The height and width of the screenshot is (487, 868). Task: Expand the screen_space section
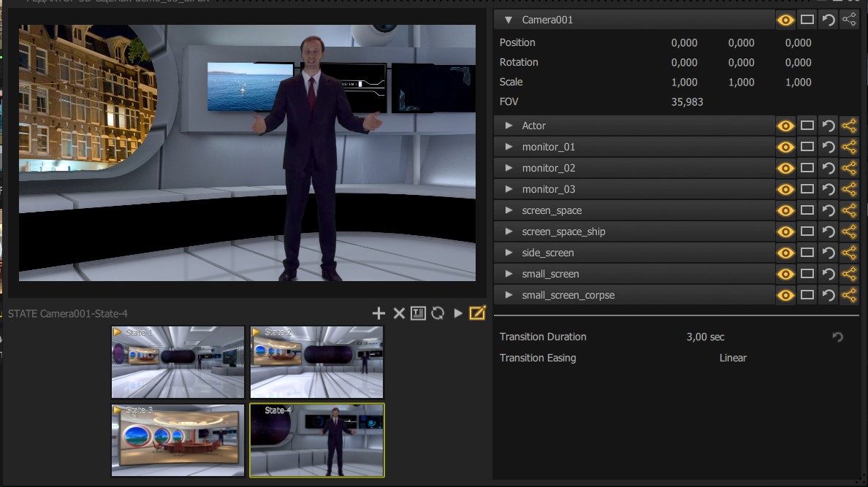(x=509, y=210)
